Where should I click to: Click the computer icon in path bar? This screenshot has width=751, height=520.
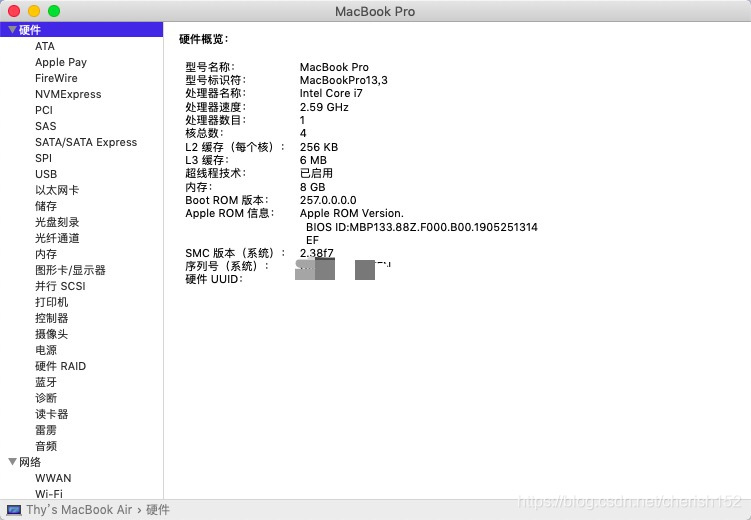click(14, 510)
